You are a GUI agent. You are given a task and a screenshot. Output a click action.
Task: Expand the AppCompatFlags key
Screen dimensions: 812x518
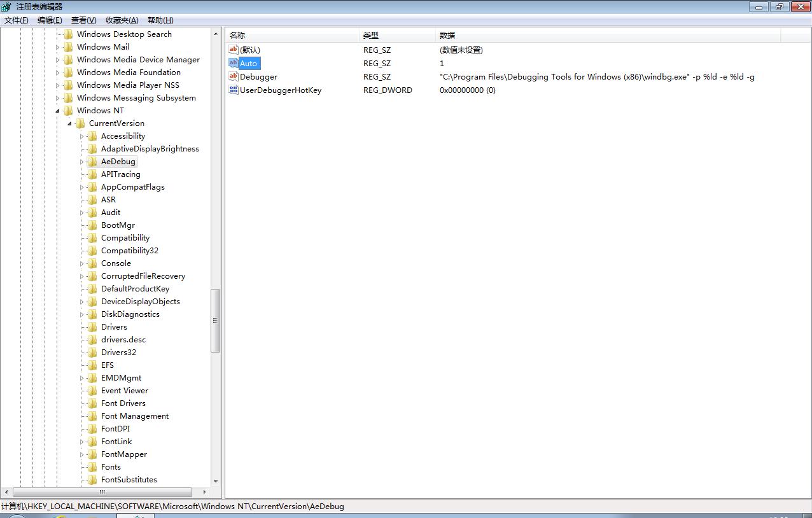tap(82, 187)
